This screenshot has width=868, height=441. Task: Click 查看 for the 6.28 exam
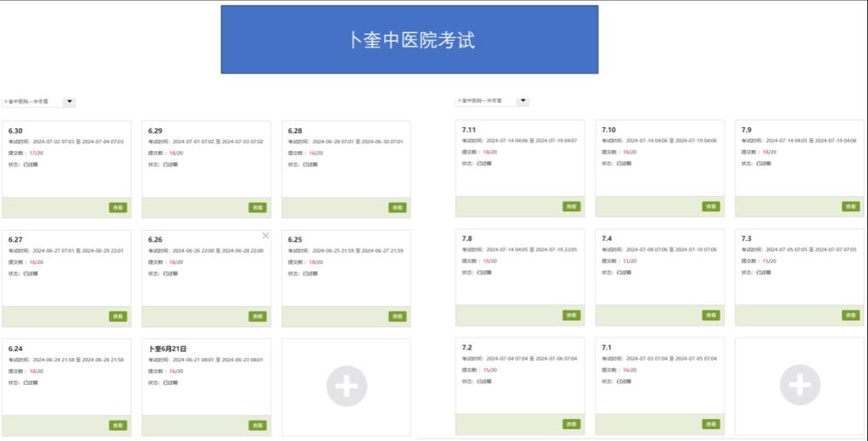(x=397, y=208)
